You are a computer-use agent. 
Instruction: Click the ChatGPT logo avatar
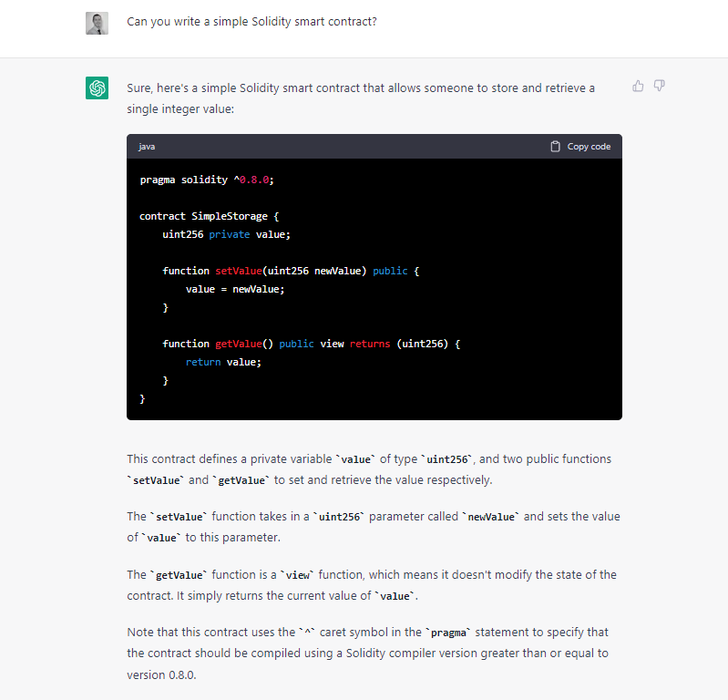click(x=97, y=87)
